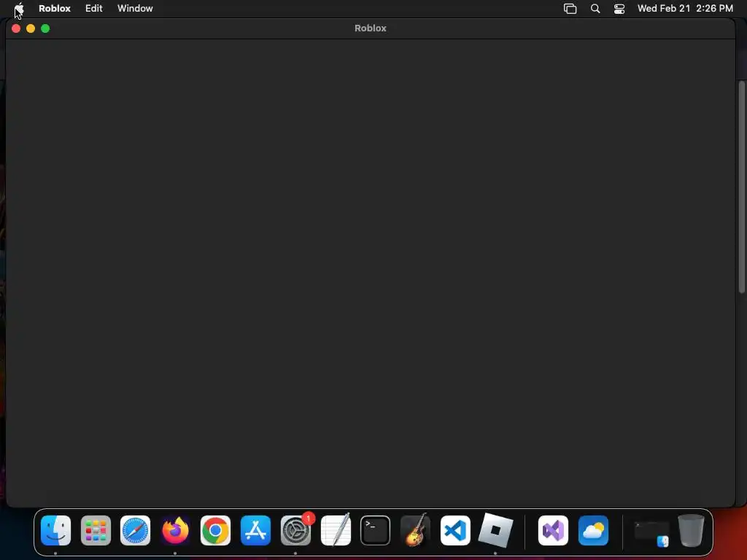Image resolution: width=747 pixels, height=560 pixels.
Task: Click the vertical scrollbar on the right edge
Action: (x=741, y=187)
